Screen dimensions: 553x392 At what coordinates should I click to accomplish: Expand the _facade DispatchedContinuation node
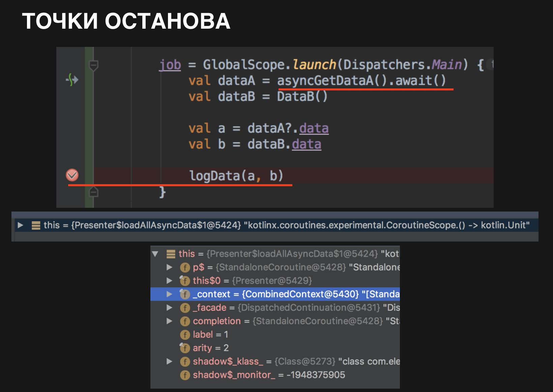click(169, 308)
